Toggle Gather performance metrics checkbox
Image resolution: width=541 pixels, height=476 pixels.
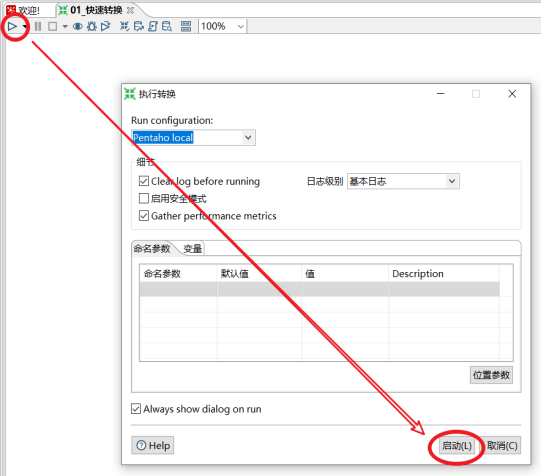click(x=144, y=216)
